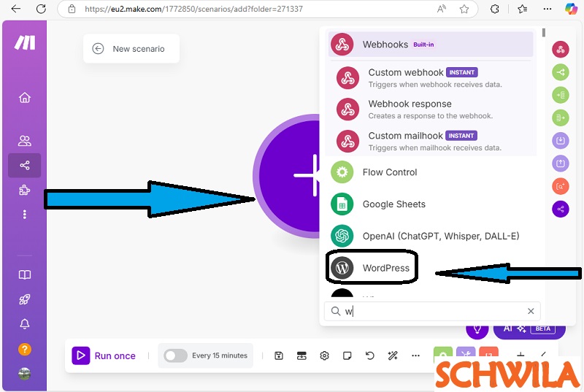Click the light purple upload-box icon
This screenshot has width=584, height=392.
click(x=560, y=164)
